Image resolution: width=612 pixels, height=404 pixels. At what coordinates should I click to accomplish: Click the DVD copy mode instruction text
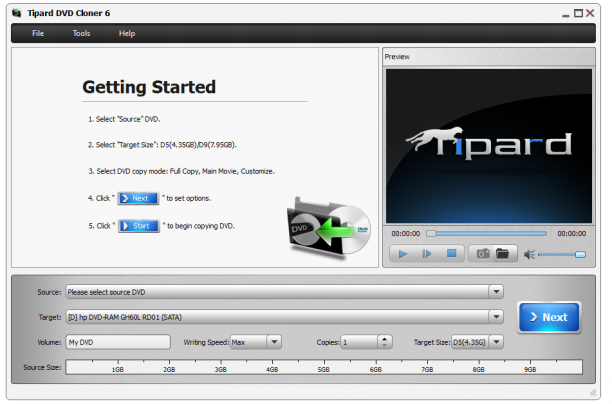[185, 171]
